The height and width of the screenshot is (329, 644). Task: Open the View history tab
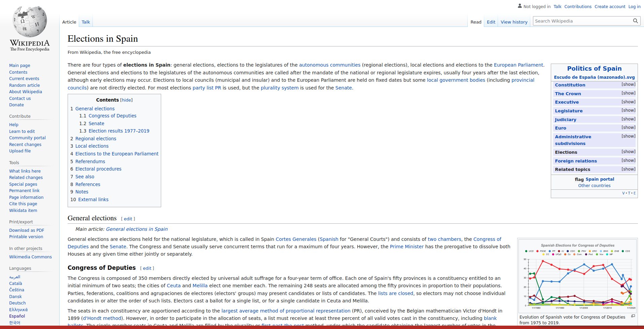pos(514,22)
